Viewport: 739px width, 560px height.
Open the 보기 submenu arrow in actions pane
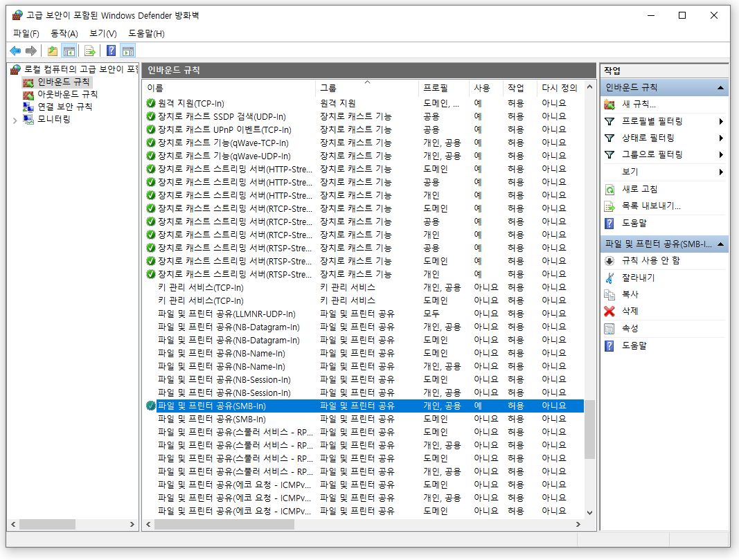pyautogui.click(x=721, y=172)
